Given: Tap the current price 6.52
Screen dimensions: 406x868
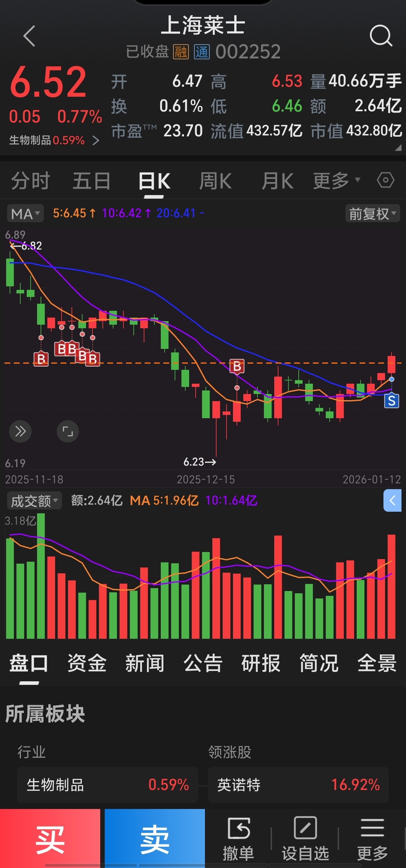Looking at the screenshot, I should tap(48, 82).
